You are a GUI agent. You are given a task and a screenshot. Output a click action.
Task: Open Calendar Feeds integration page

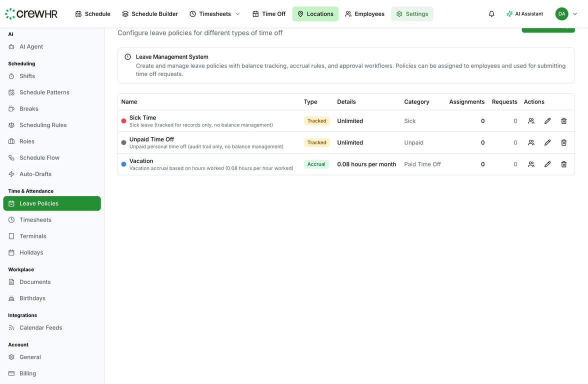click(40, 327)
